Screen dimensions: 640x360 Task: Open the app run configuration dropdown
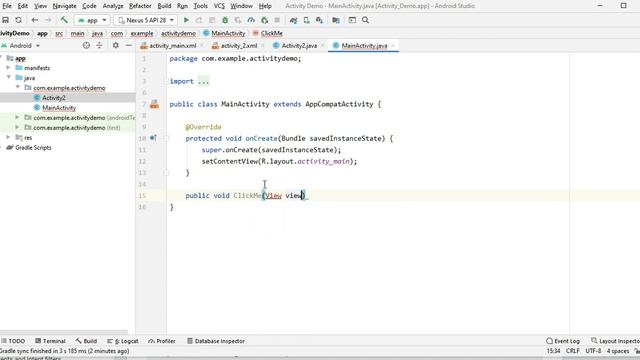pos(92,20)
